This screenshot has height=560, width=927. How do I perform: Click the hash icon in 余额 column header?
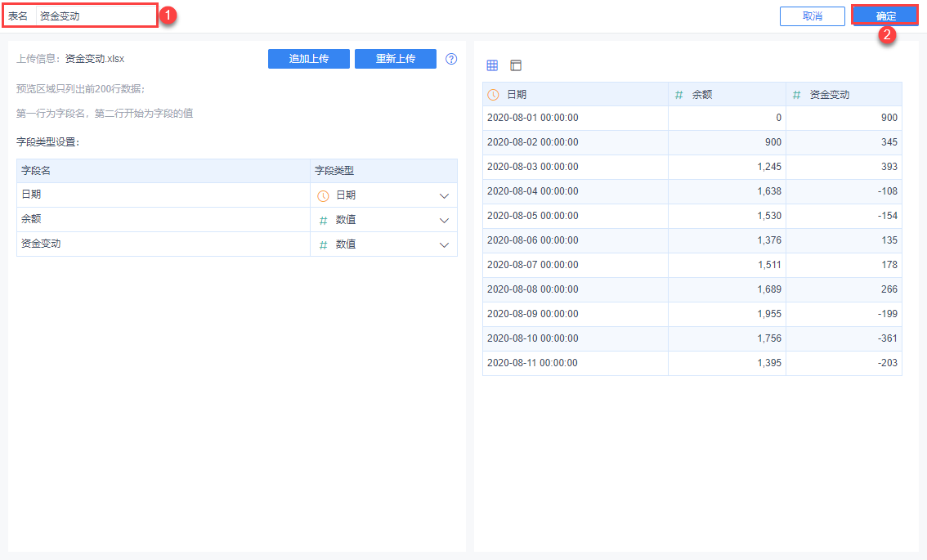point(678,95)
